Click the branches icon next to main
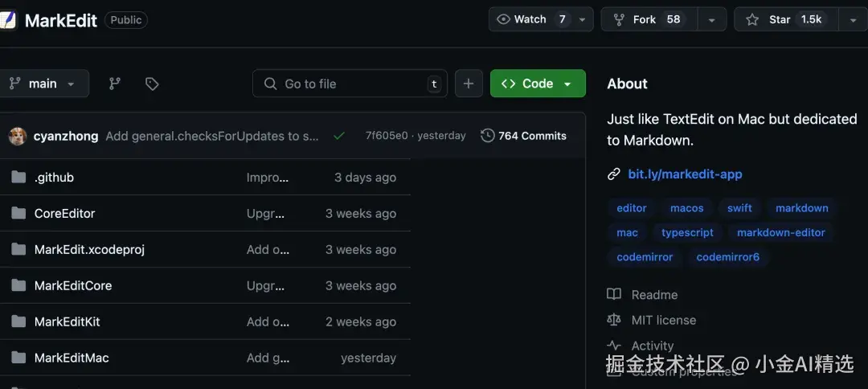868x389 pixels. point(115,84)
